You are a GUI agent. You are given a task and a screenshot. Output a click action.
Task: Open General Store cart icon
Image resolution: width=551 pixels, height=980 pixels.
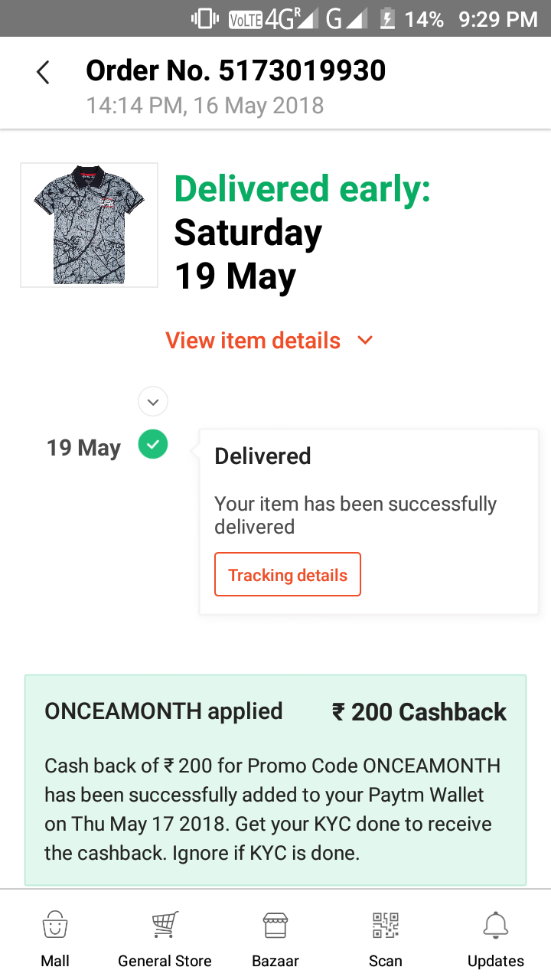click(165, 924)
